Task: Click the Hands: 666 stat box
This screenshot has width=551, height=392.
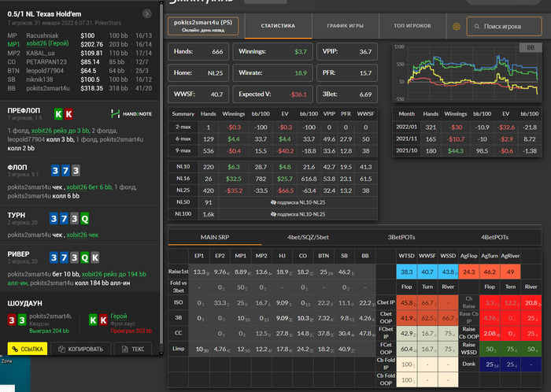Action: [x=198, y=52]
